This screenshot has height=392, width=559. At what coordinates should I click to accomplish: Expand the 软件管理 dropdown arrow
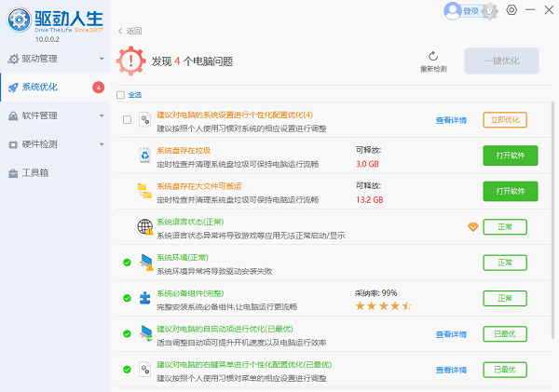[102, 115]
